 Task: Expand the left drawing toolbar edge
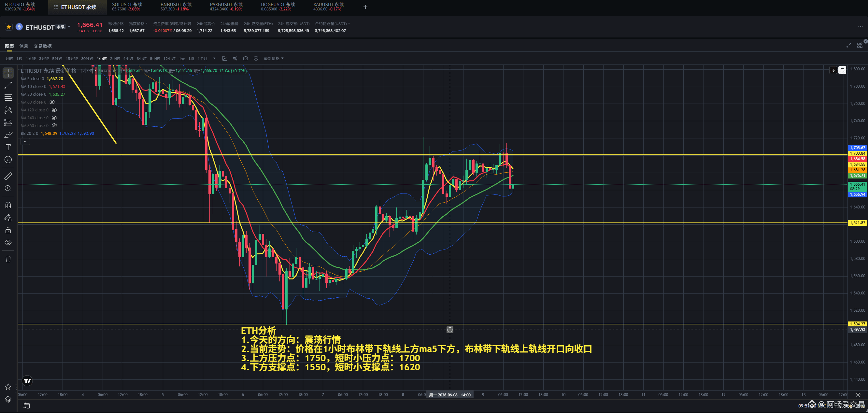point(16,388)
